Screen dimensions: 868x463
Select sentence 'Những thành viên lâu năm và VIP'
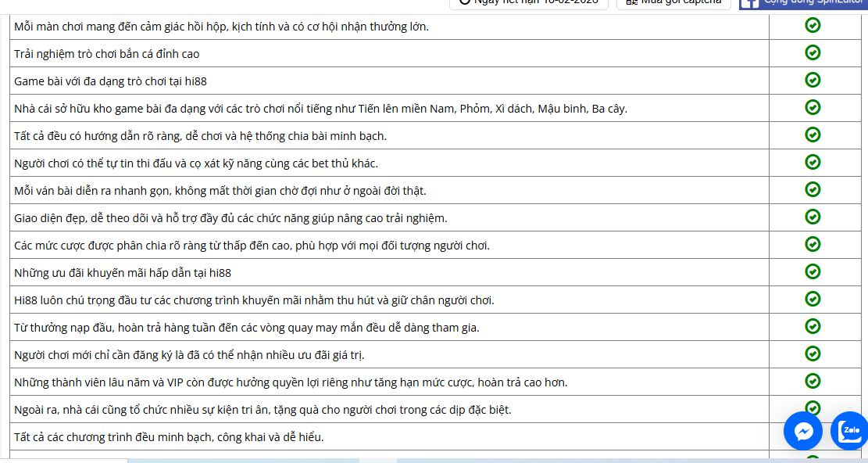(291, 382)
